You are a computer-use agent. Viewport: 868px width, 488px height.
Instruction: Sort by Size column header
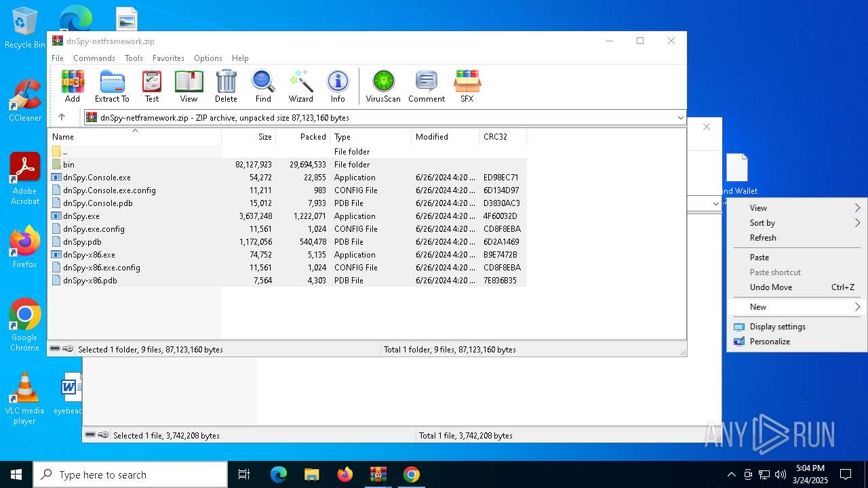[248, 137]
